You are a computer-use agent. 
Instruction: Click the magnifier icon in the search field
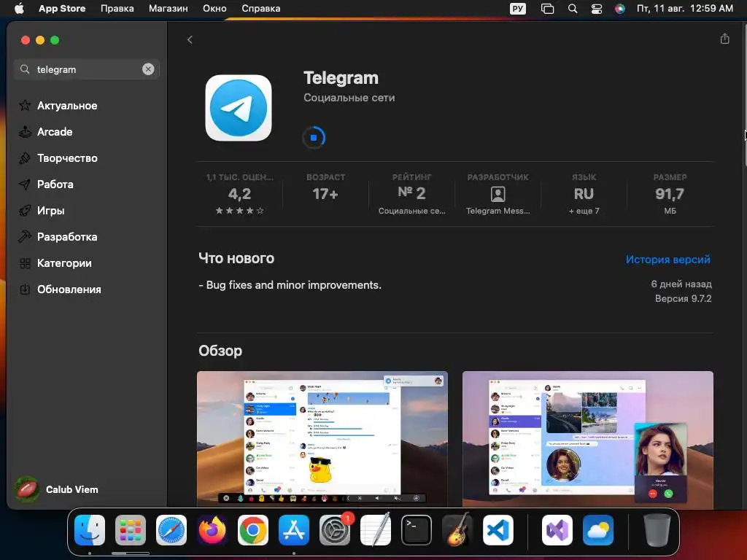pyautogui.click(x=25, y=69)
